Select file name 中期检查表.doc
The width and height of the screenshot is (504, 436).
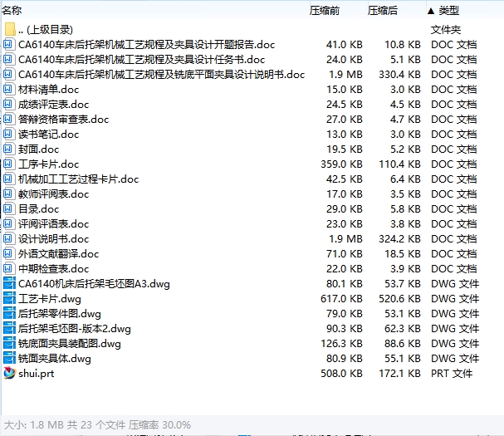[x=53, y=269]
